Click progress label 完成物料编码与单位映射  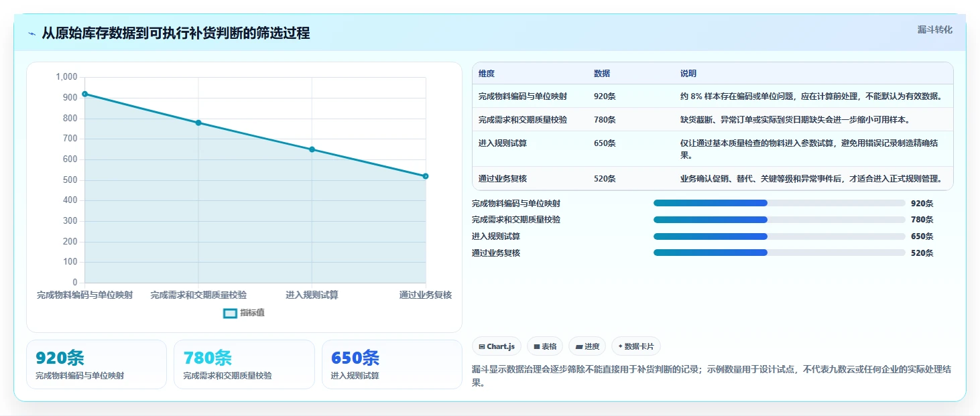click(x=516, y=203)
